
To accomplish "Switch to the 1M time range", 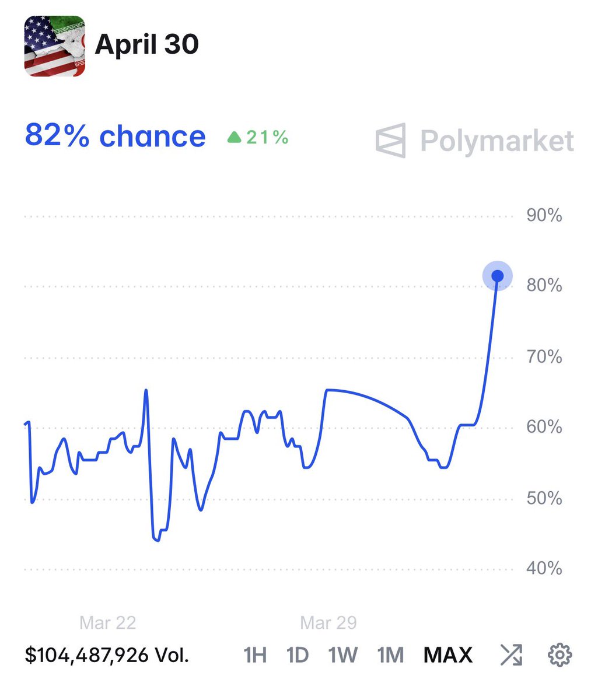I will point(390,655).
